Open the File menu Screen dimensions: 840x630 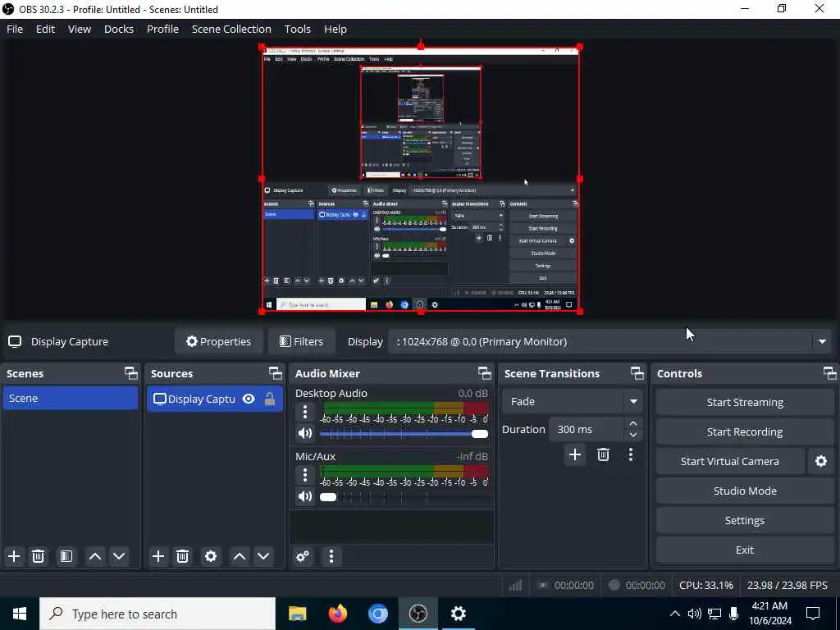(15, 29)
